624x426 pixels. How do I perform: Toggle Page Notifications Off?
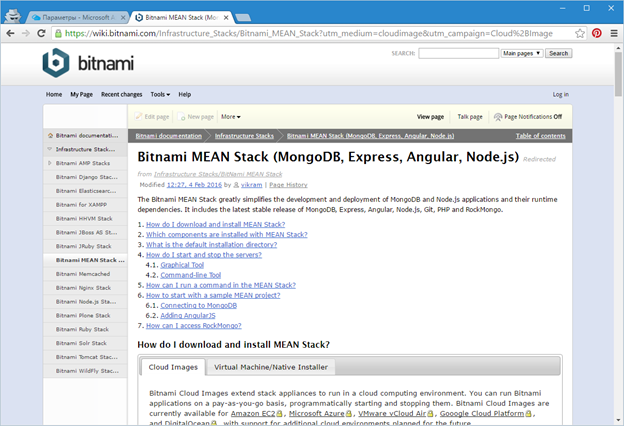[x=528, y=117]
